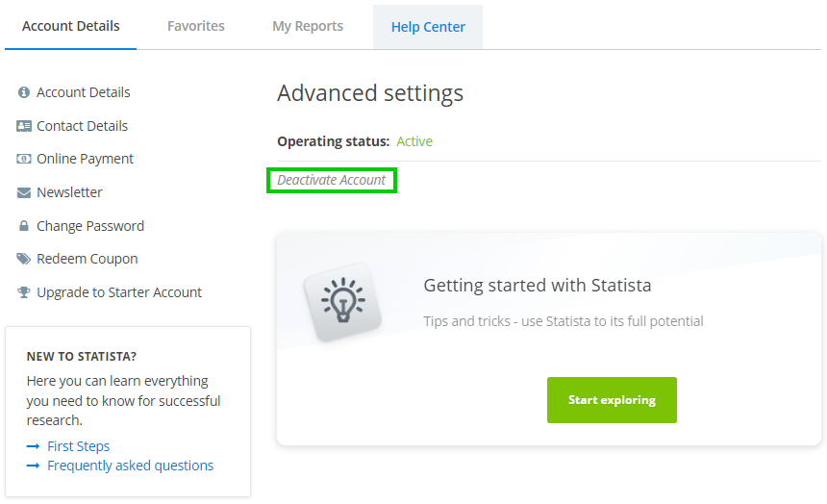Viewport: 827px width, 504px height.
Task: Open Upgrade to Starter Account text link
Action: [119, 292]
